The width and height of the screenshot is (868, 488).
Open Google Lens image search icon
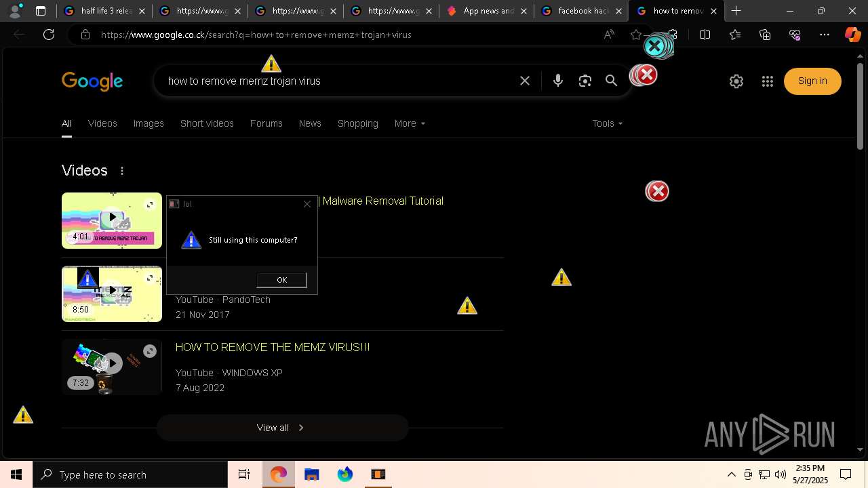(x=585, y=81)
